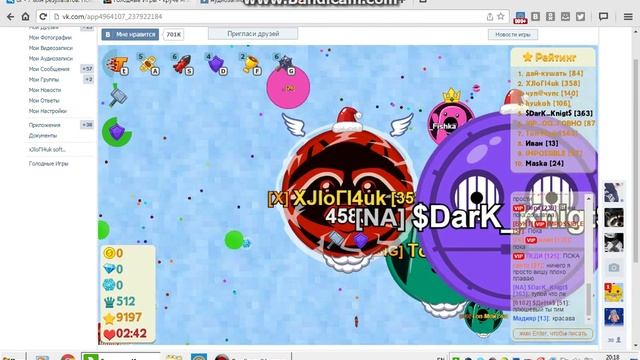
Task: Click the chat scroll-up arrow
Action: [589, 199]
